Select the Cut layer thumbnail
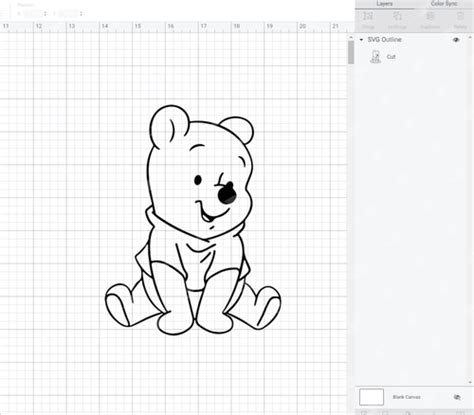The image size is (474, 415). coord(376,57)
